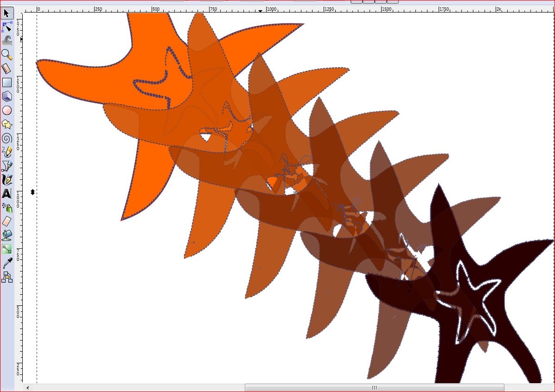Screen dimensions: 555x392
Task: Select the Pencil freehand tool
Action: click(7, 152)
